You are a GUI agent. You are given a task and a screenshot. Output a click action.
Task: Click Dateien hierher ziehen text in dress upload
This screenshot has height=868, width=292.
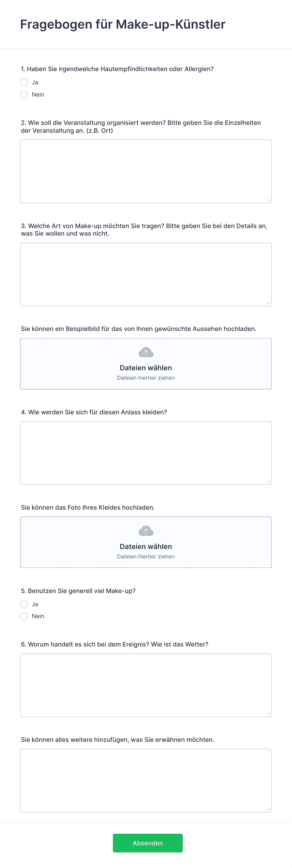tap(146, 557)
